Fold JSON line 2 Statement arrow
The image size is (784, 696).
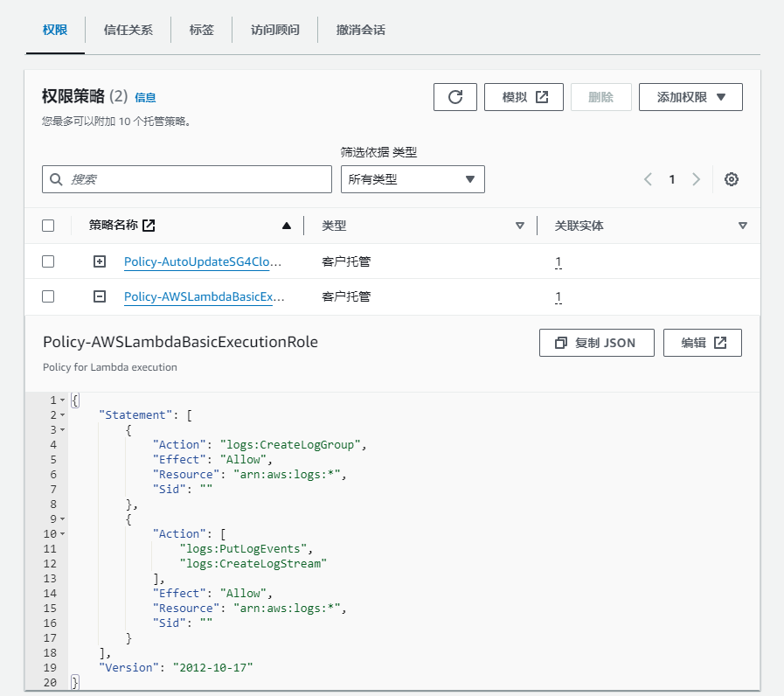pyautogui.click(x=62, y=415)
